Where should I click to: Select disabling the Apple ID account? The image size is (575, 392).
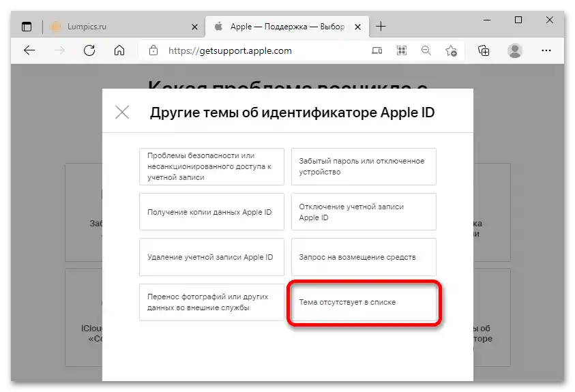364,212
